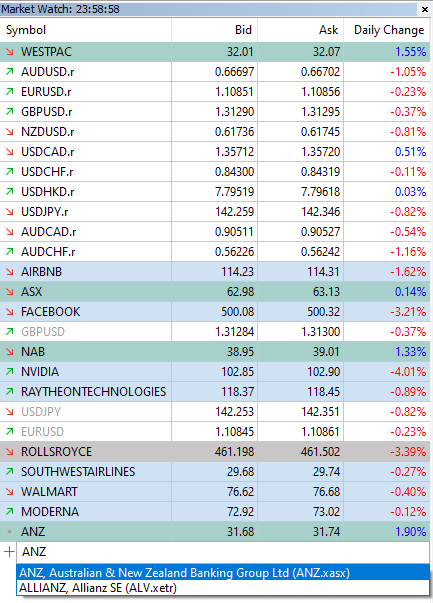Click NAB ask value 39.01

[326, 351]
